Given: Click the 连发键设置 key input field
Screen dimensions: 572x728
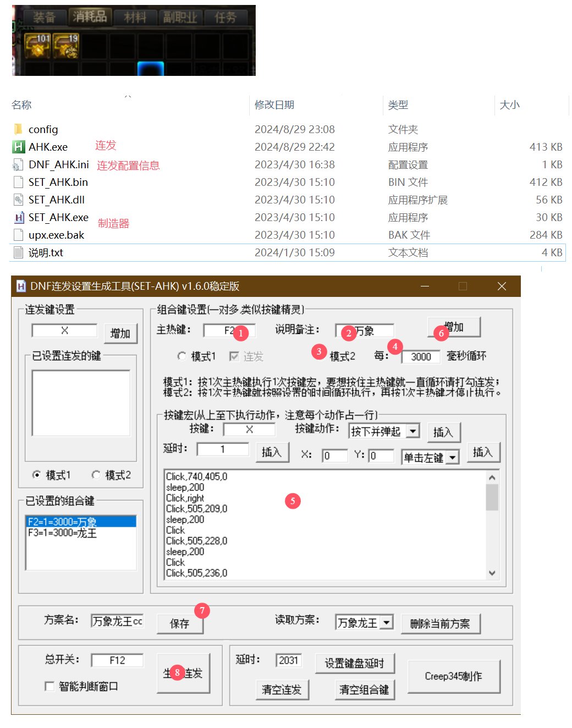Looking at the screenshot, I should [x=64, y=330].
